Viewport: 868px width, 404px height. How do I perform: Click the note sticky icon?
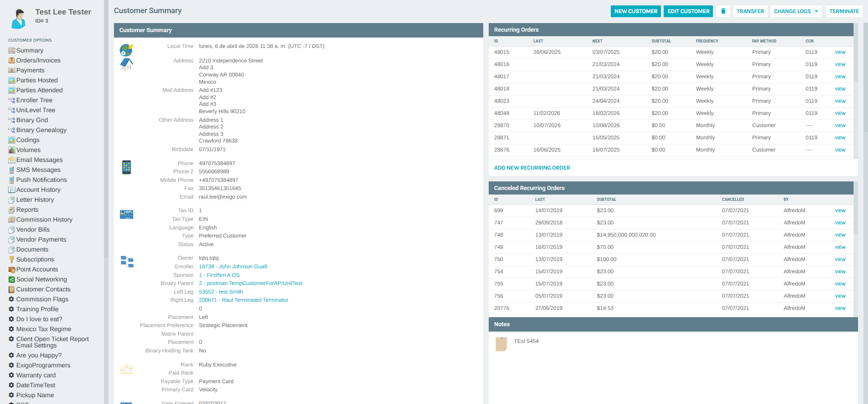coord(501,344)
